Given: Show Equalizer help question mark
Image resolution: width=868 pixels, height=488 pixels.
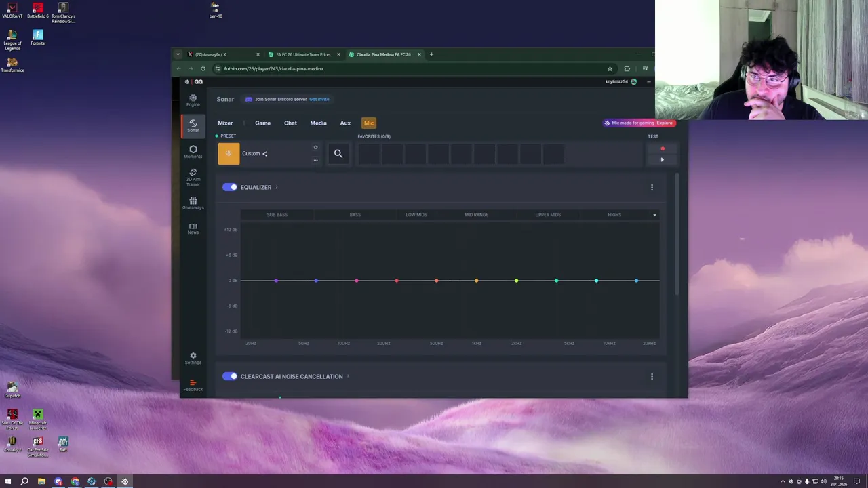Looking at the screenshot, I should tap(276, 187).
